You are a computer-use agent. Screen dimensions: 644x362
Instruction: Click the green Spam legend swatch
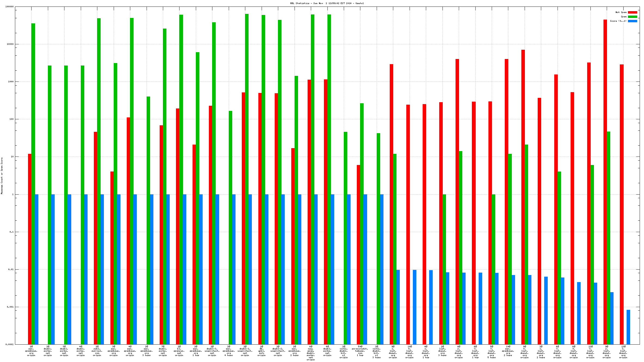pos(632,17)
